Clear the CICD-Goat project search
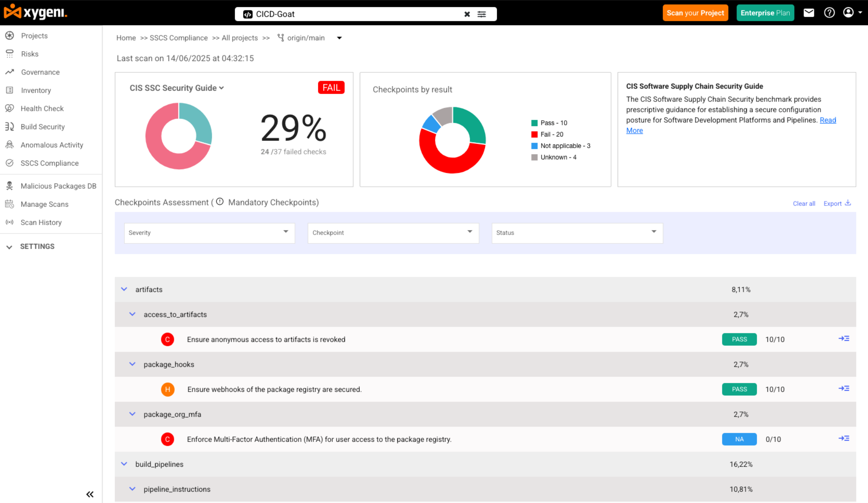Image resolution: width=868 pixels, height=503 pixels. click(x=467, y=14)
